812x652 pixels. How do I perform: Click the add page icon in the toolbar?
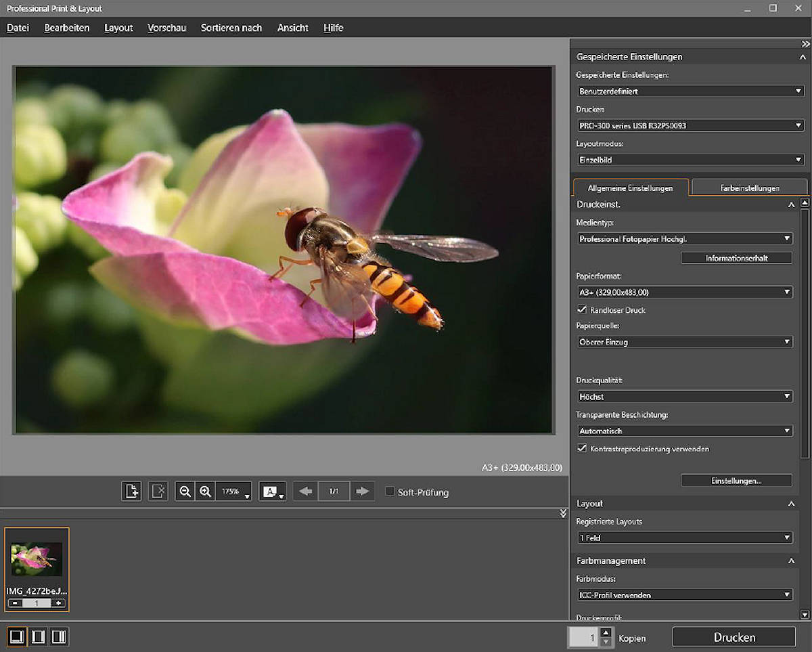point(131,492)
